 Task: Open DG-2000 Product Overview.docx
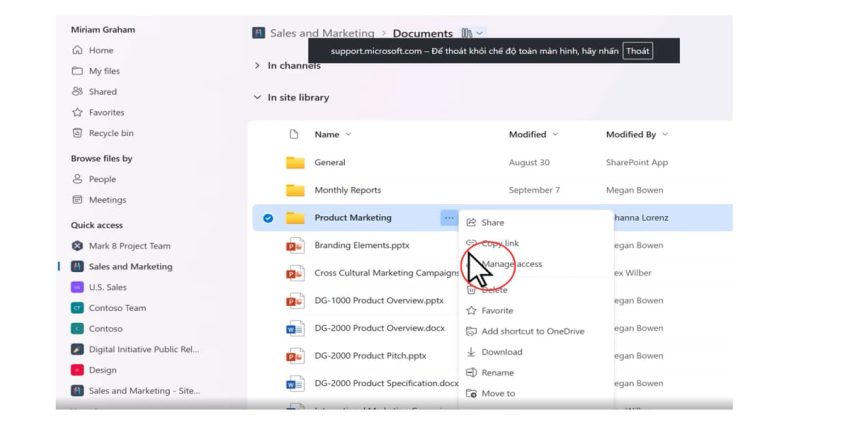(x=379, y=328)
